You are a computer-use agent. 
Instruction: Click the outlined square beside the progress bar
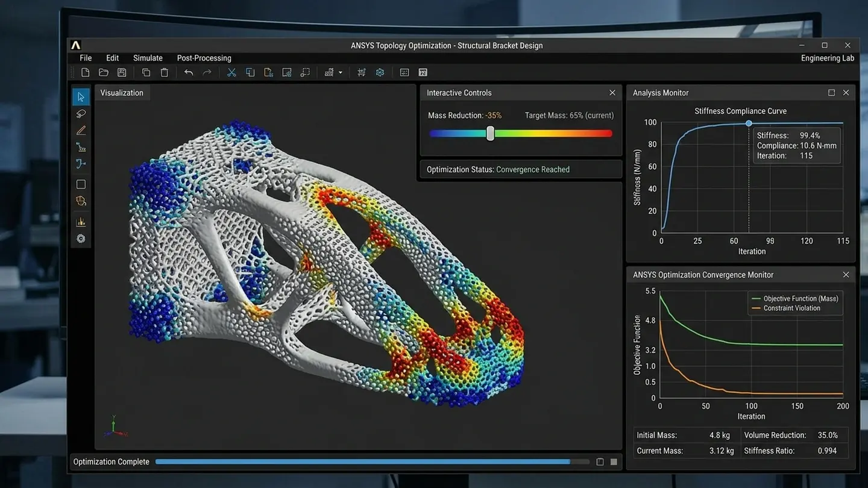click(600, 462)
